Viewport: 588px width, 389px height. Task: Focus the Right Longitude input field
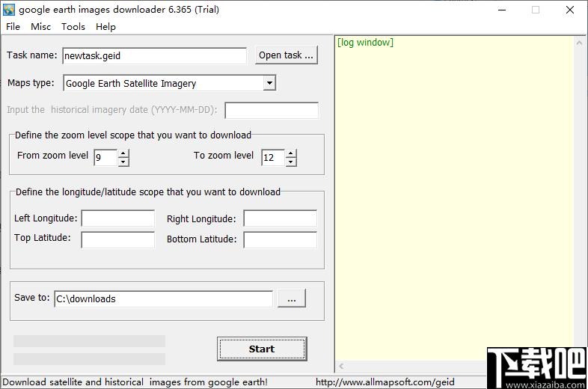(x=280, y=218)
